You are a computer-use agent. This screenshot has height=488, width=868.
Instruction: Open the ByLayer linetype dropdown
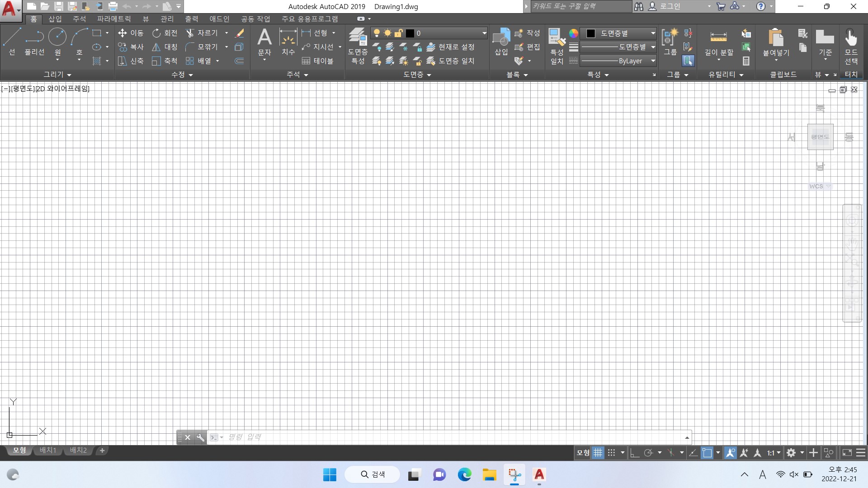click(618, 61)
